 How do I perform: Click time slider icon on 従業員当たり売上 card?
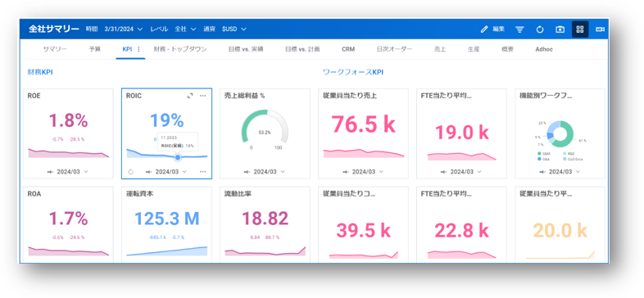tap(346, 172)
